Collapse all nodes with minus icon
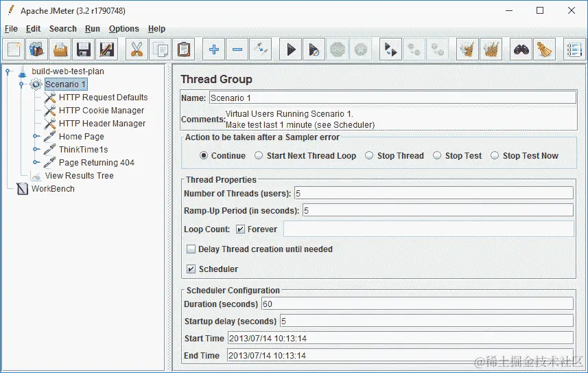The height and width of the screenshot is (373, 588). [x=237, y=49]
